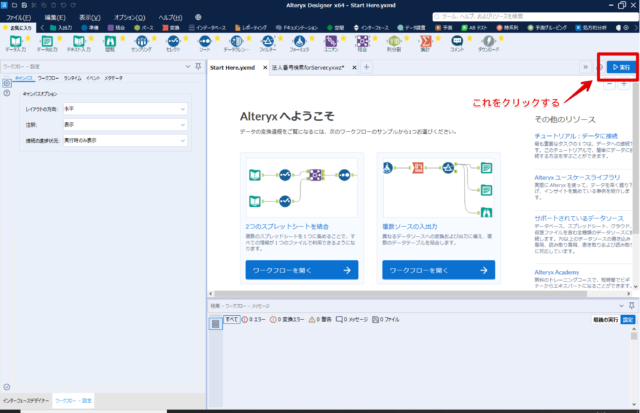Click the open folder icon in title bar
The image size is (640, 413).
point(14,5)
